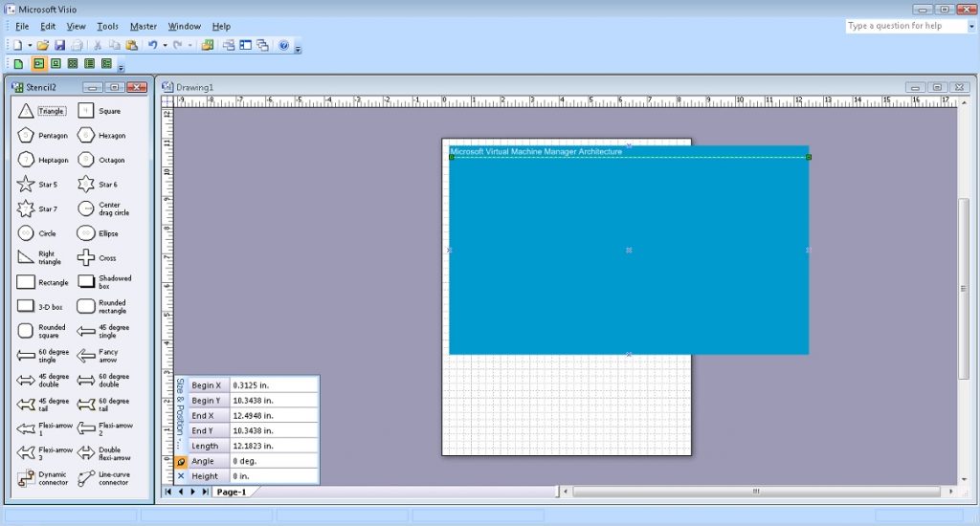Screen dimensions: 980x526
Task: Select the Shadowed box master shape
Action: 105,282
